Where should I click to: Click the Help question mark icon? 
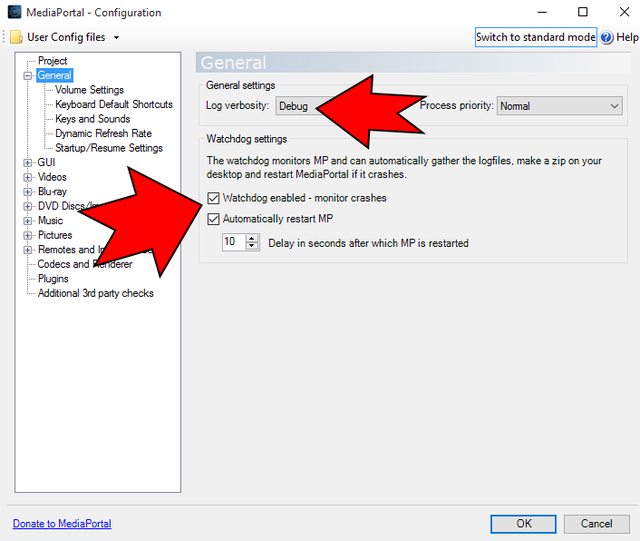click(x=607, y=38)
